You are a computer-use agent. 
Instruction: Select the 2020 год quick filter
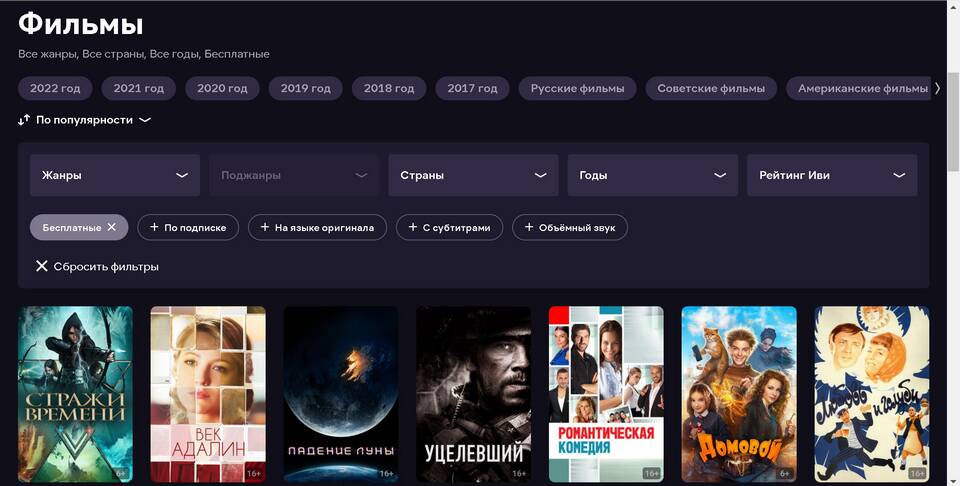[222, 88]
